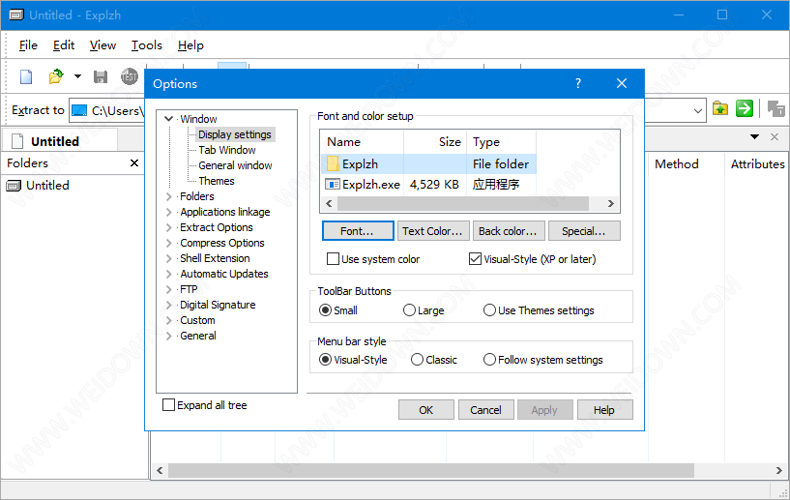This screenshot has height=500, width=790.
Task: Expand the FTP node
Action: (169, 289)
